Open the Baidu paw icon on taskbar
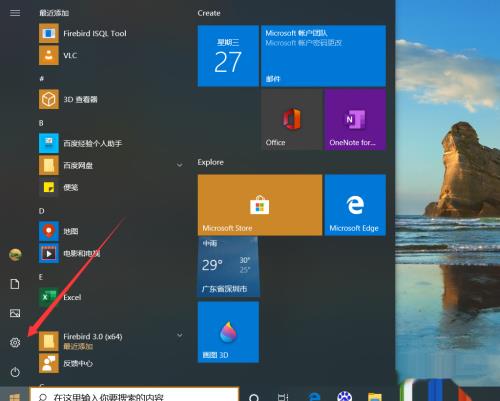This screenshot has width=500, height=401. (344, 396)
